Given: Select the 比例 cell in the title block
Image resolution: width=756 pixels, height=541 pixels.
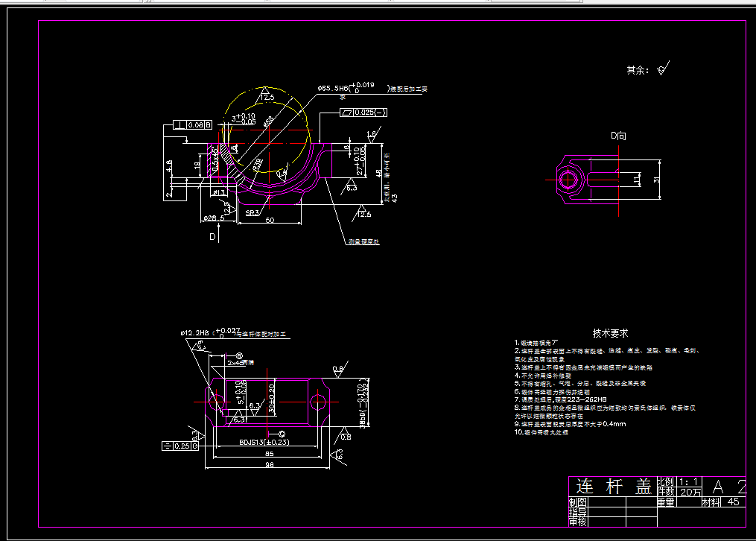Looking at the screenshot, I should click(x=665, y=481).
